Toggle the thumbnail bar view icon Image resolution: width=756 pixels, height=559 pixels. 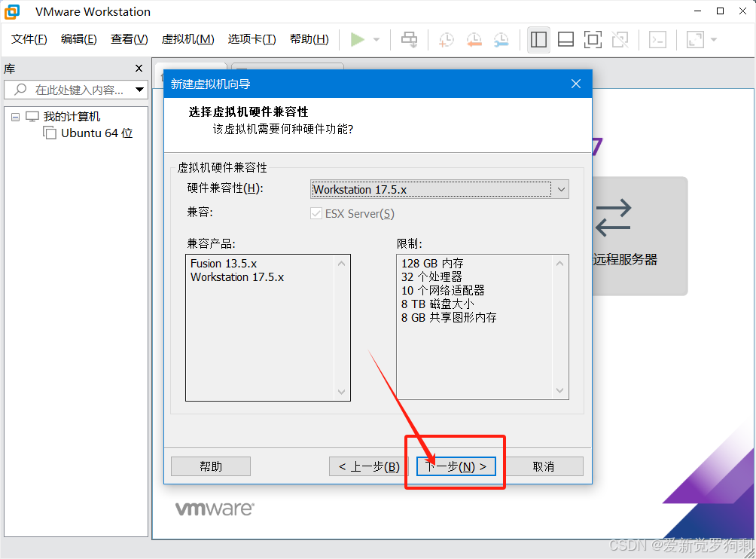[565, 39]
